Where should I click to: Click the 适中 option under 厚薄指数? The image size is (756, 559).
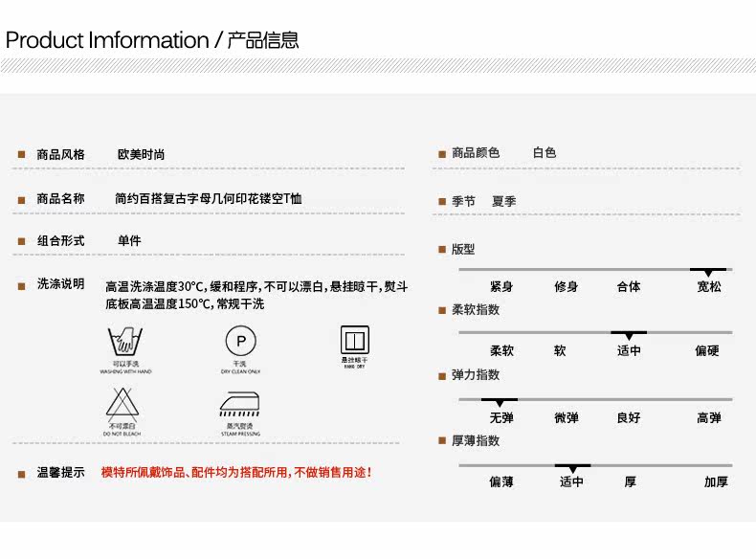[x=572, y=481]
